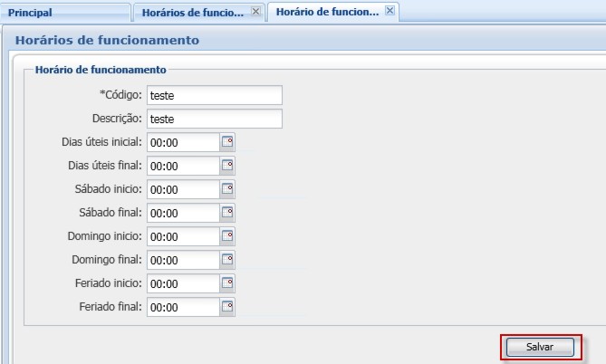Click into the Feriado final time field
606x364 pixels.
pos(182,307)
